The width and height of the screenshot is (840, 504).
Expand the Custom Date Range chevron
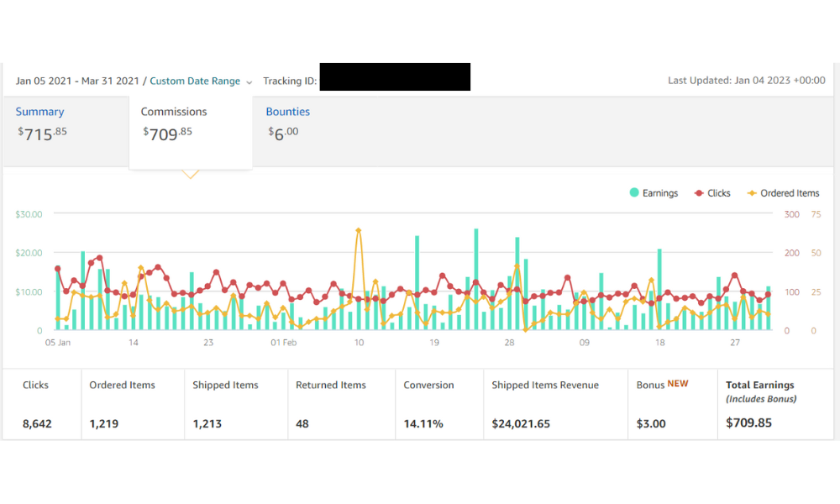pos(249,82)
